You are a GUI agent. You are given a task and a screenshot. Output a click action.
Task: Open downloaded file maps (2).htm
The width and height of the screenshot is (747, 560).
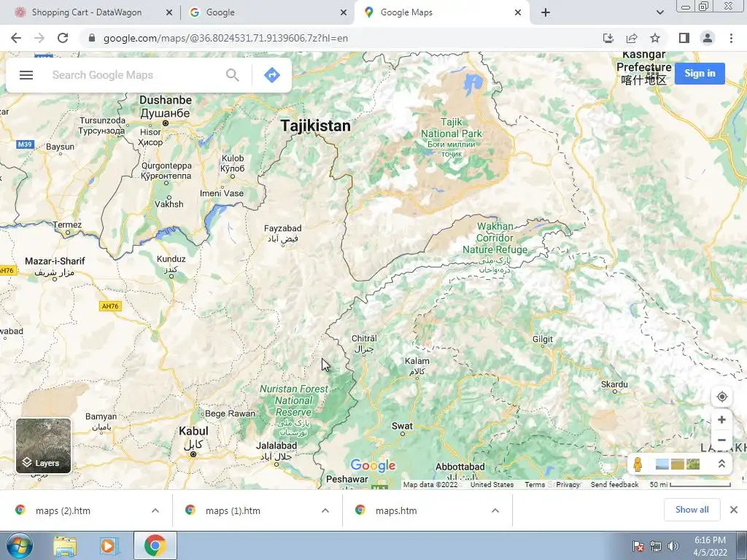[x=63, y=510]
